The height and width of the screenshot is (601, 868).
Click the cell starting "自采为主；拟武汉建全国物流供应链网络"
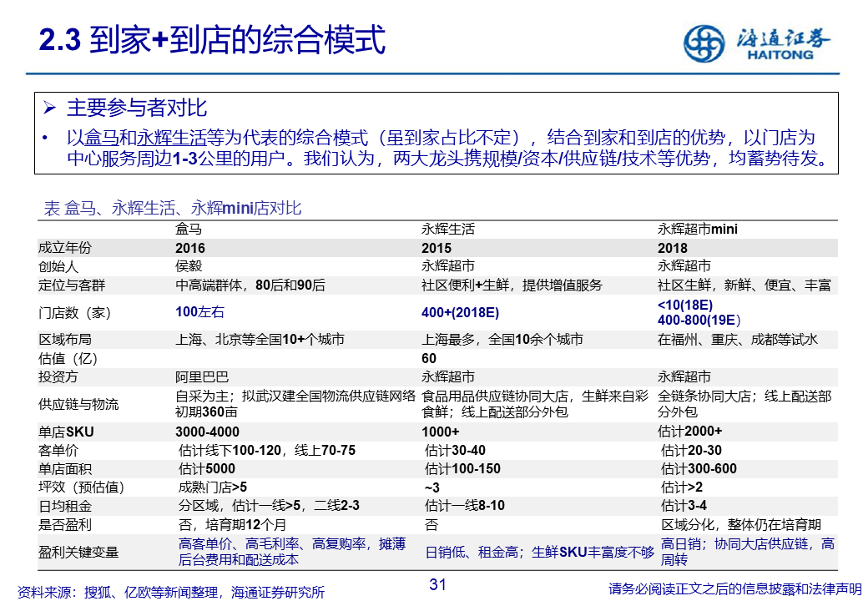(x=295, y=404)
